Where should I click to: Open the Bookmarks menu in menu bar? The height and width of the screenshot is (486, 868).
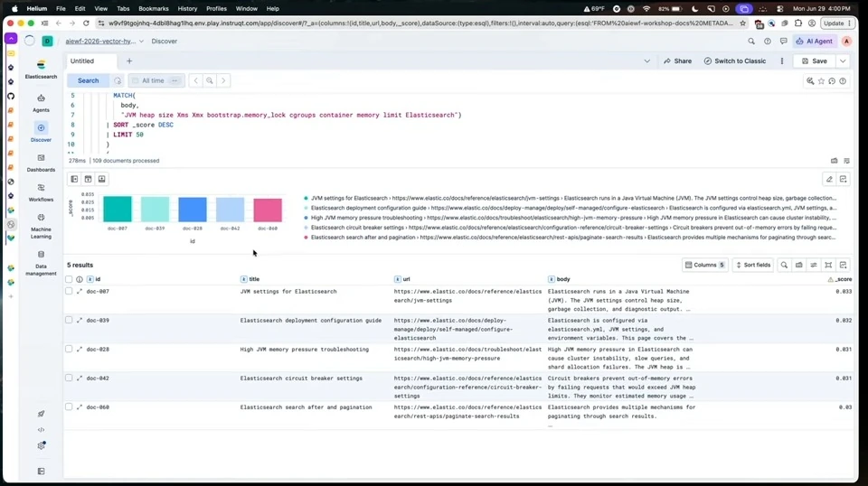(x=154, y=8)
